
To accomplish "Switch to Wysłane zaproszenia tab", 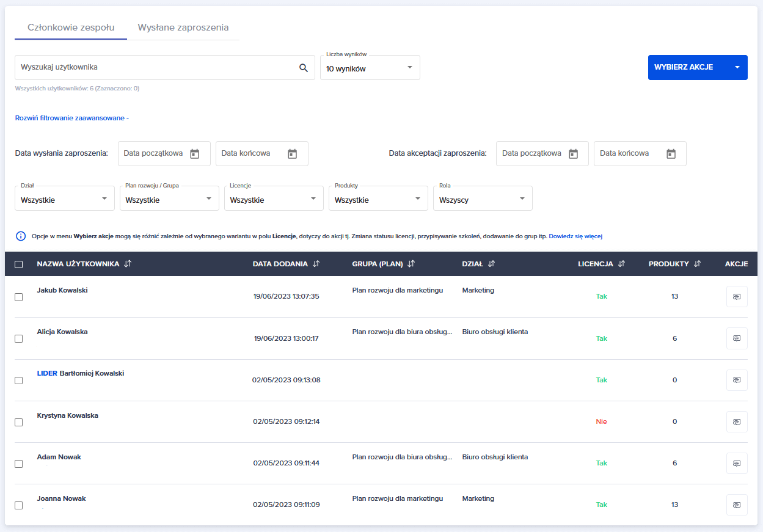I will pyautogui.click(x=183, y=27).
